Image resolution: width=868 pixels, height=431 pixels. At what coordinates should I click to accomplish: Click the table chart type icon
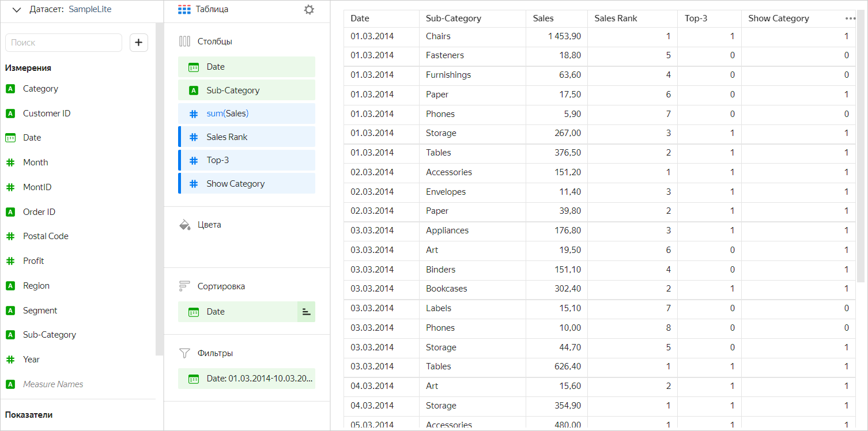[184, 10]
